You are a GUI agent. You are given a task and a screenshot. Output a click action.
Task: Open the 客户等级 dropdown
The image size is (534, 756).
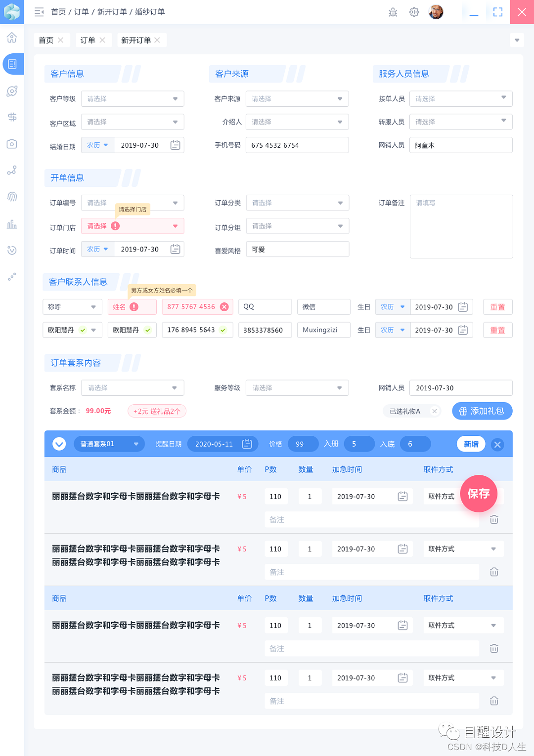pos(133,99)
